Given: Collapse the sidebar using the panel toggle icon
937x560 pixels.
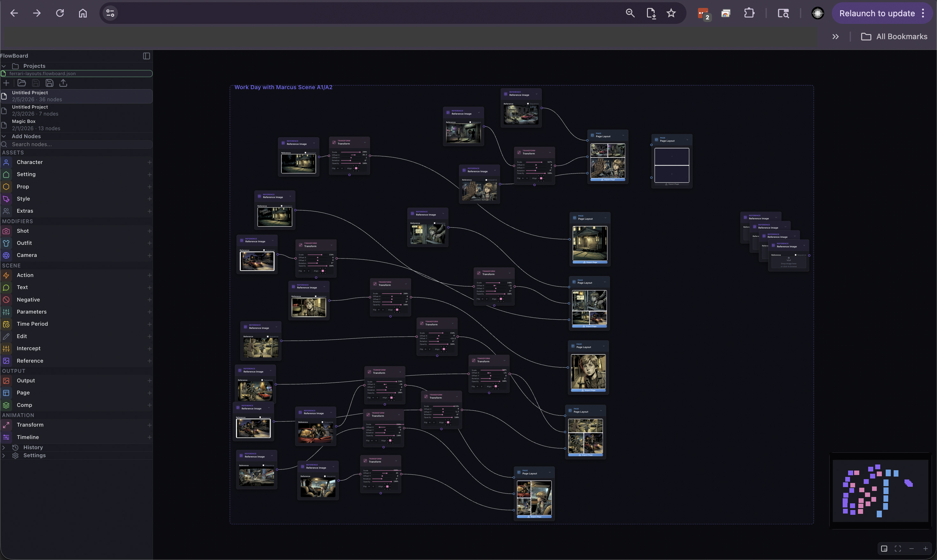Looking at the screenshot, I should point(147,56).
